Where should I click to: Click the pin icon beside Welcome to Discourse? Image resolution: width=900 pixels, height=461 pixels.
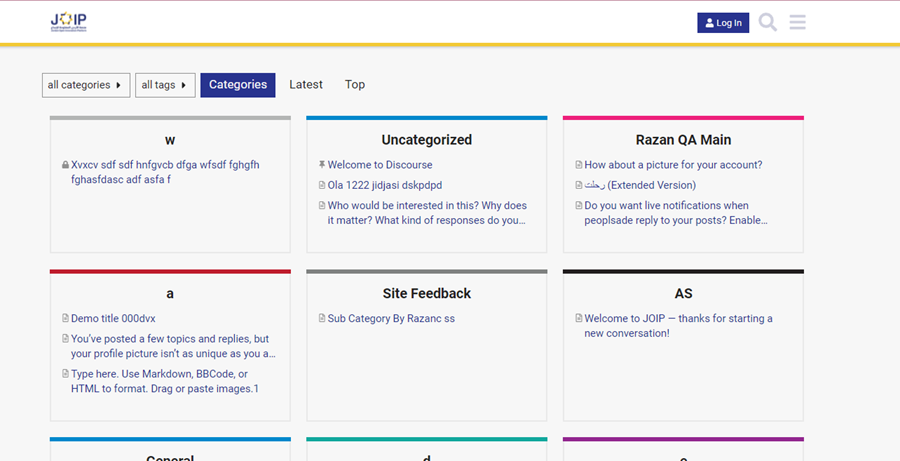pos(322,165)
